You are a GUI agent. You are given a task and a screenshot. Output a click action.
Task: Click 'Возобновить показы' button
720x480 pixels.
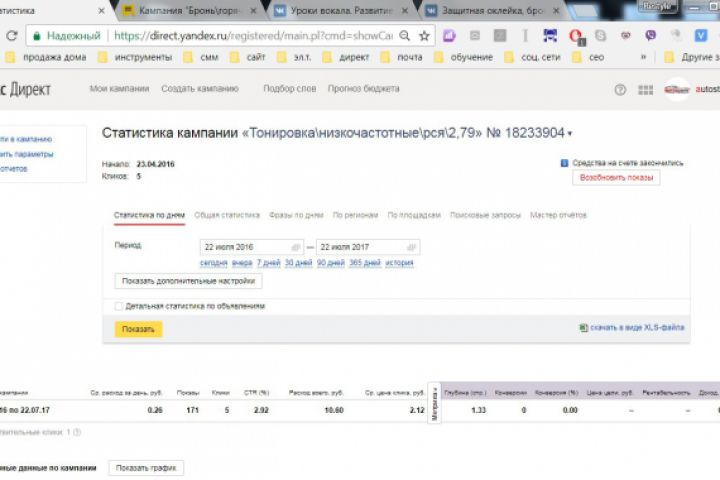tap(616, 178)
